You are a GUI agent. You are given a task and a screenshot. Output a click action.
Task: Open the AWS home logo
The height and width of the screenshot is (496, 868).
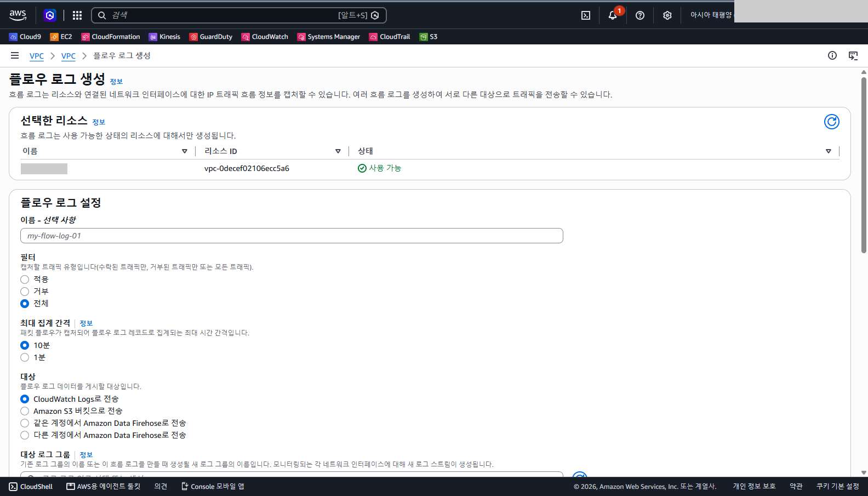coord(18,15)
